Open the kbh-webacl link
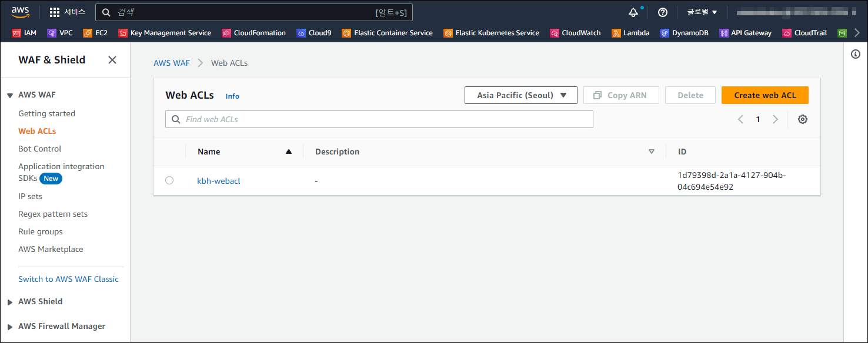 [219, 181]
